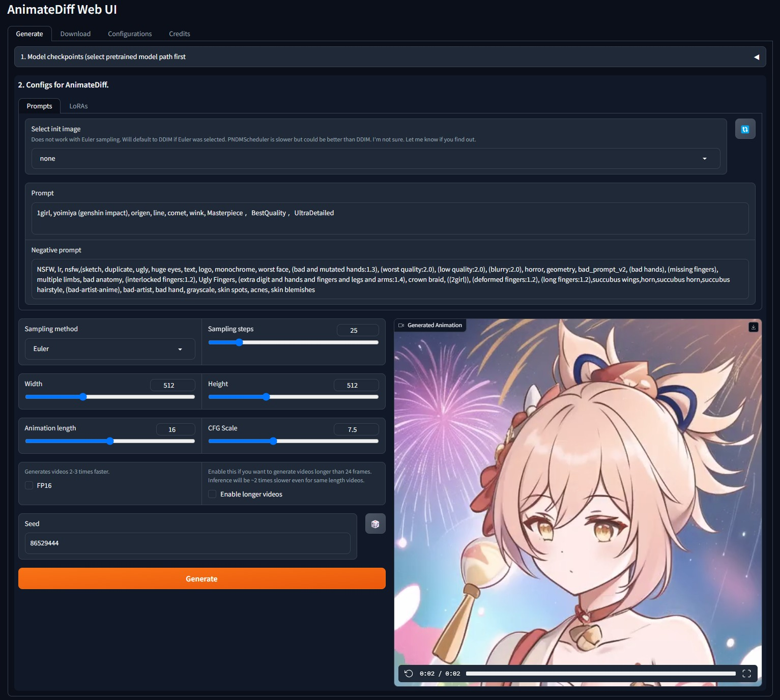Click the Height slider handle

pos(266,397)
